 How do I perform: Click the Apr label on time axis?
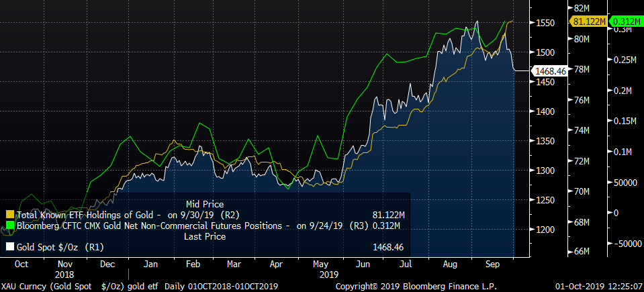[x=276, y=264]
